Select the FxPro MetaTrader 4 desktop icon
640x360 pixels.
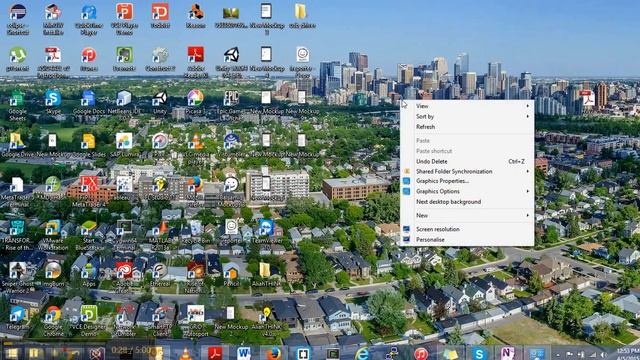89,191
